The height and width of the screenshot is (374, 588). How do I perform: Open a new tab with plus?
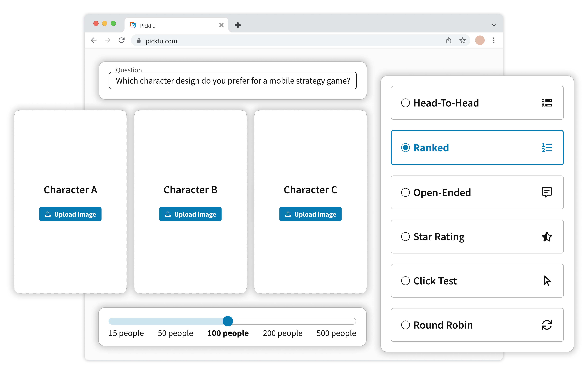click(238, 25)
